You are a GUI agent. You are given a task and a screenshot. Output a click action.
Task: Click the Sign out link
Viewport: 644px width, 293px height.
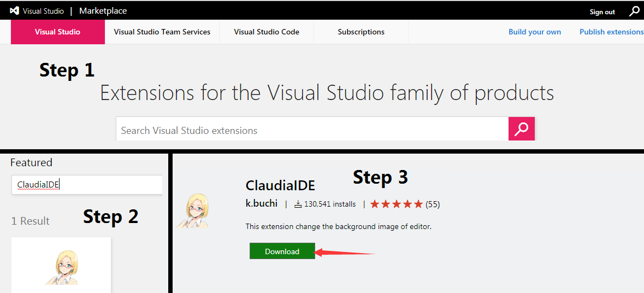pyautogui.click(x=602, y=12)
